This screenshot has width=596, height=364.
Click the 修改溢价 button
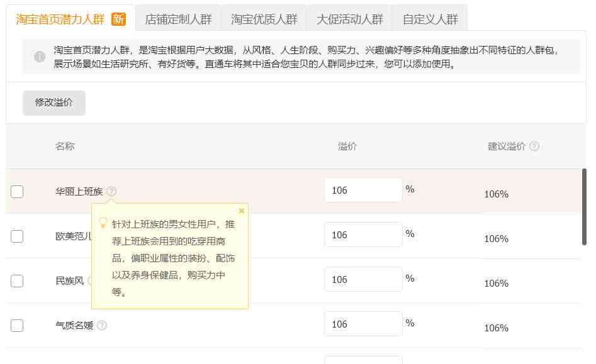coord(54,102)
